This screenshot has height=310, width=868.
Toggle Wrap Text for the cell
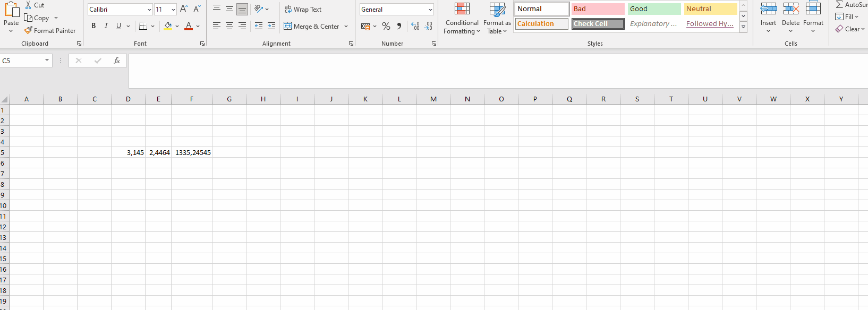tap(303, 10)
